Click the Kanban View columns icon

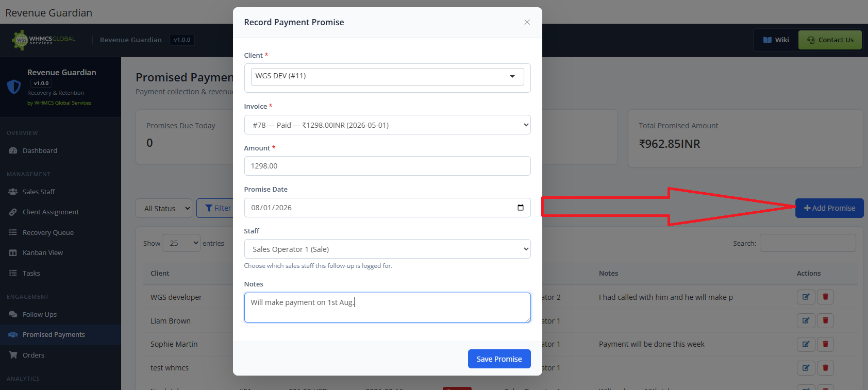pos(13,252)
